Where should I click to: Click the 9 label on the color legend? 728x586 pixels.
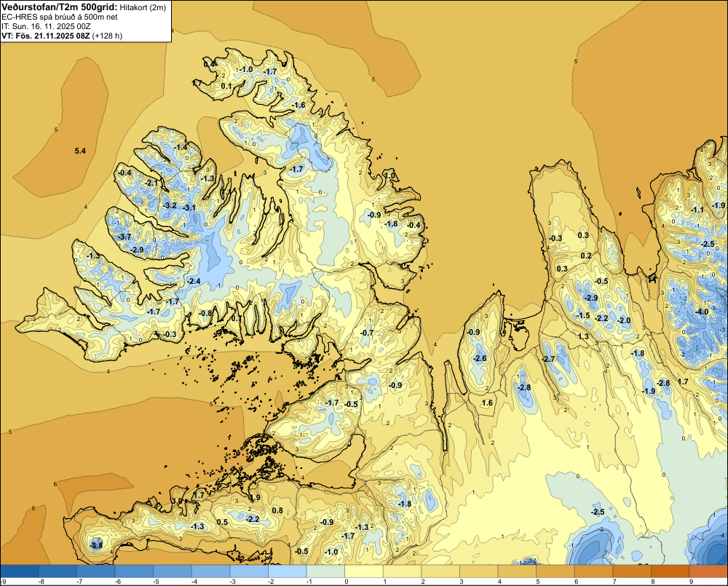pyautogui.click(x=691, y=582)
